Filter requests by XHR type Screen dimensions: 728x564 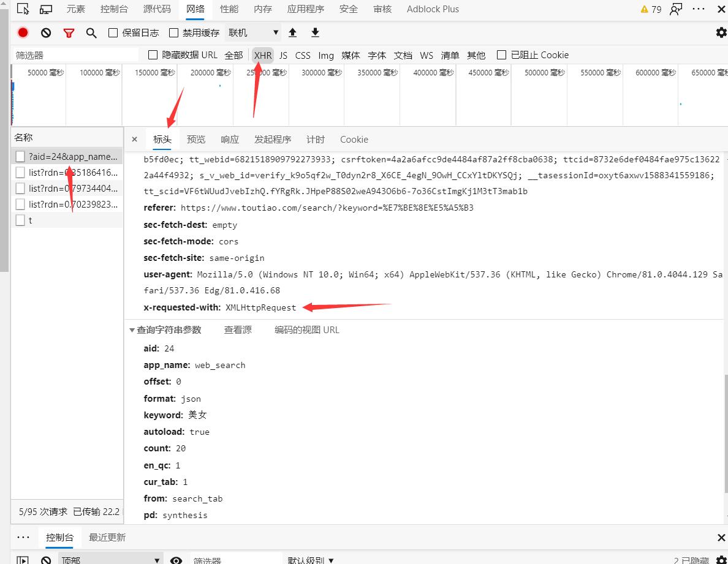pyautogui.click(x=263, y=55)
